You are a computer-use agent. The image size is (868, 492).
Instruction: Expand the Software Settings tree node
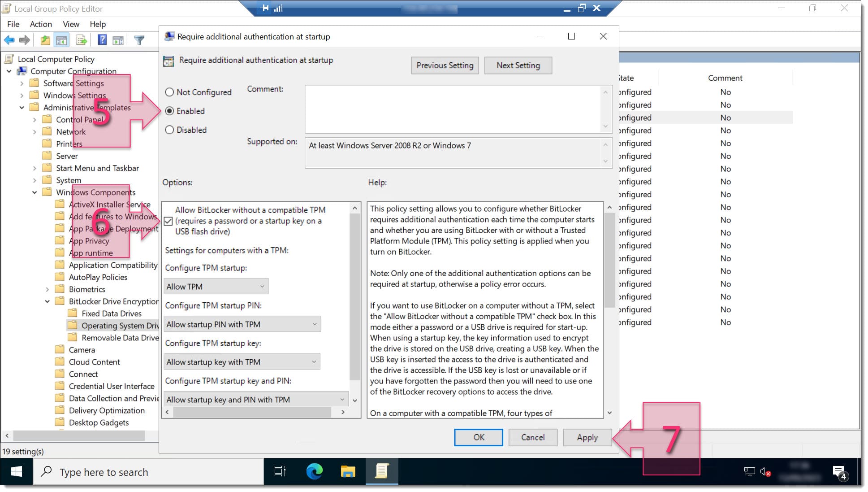(x=22, y=83)
